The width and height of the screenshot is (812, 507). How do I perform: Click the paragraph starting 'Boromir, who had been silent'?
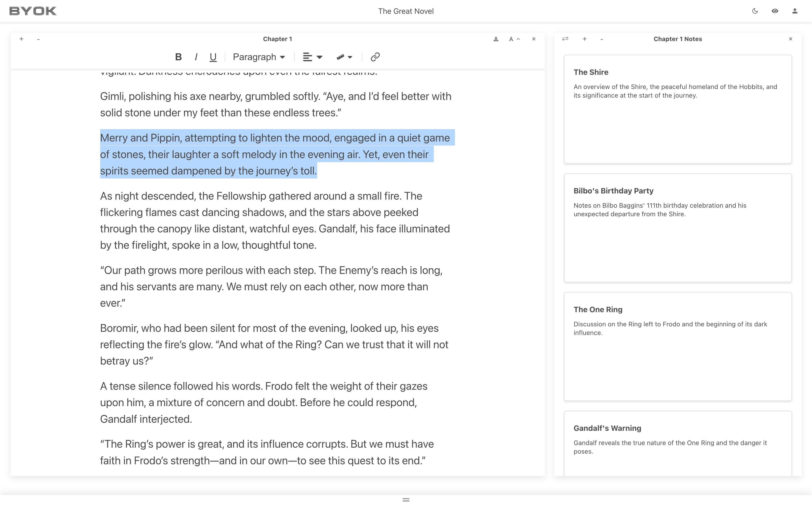click(274, 344)
